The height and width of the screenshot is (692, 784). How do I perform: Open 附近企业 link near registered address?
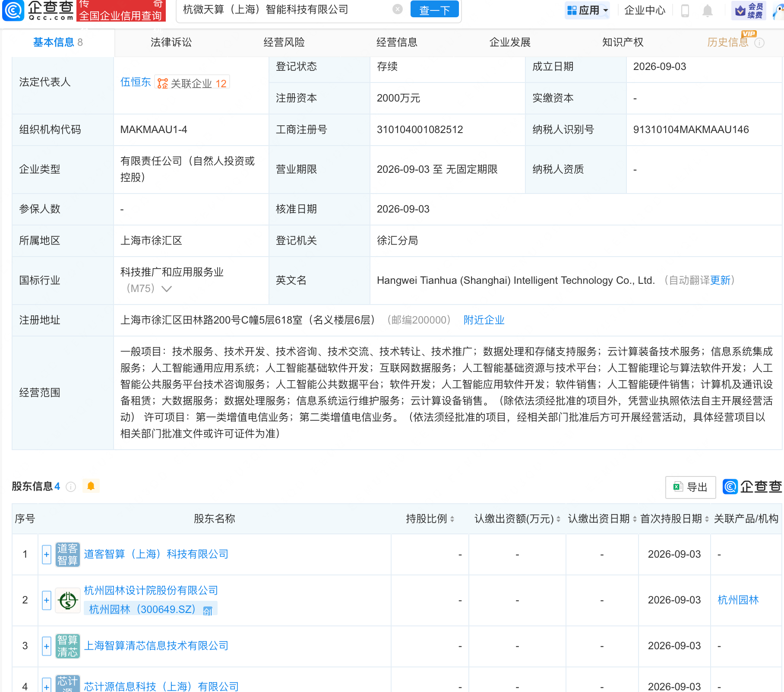tap(484, 320)
